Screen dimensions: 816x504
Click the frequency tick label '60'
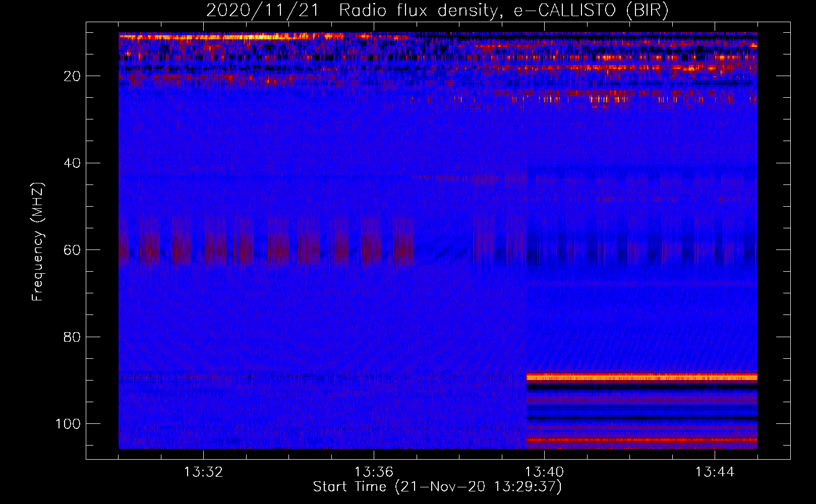tap(72, 250)
